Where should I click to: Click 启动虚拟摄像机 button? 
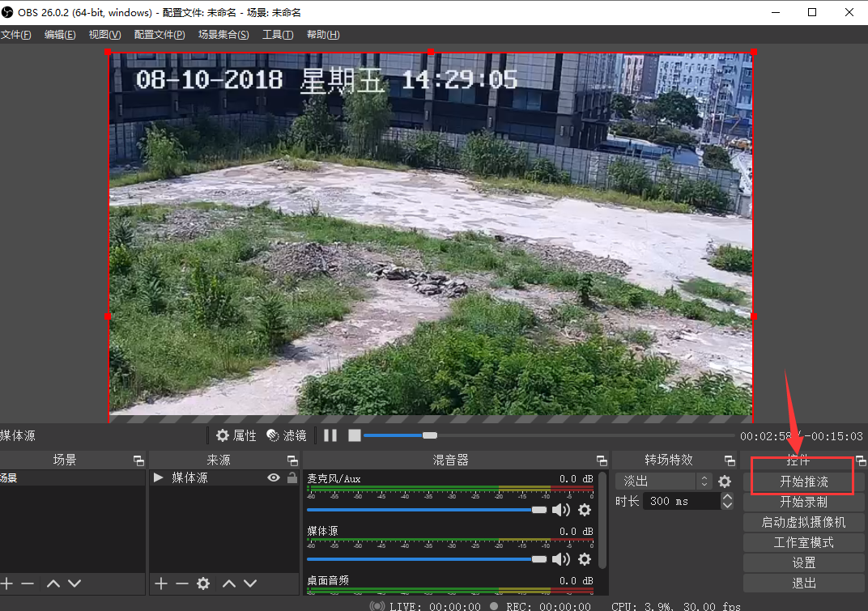tap(804, 522)
